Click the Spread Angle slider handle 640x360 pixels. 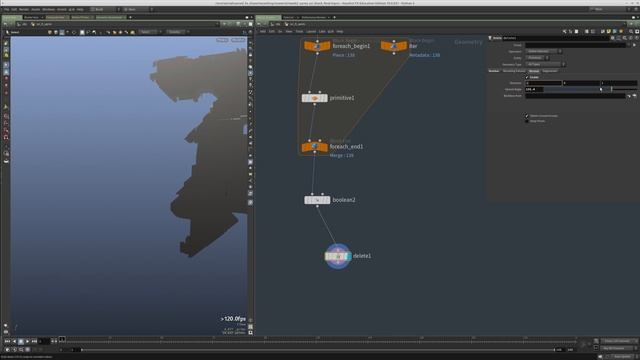point(611,89)
